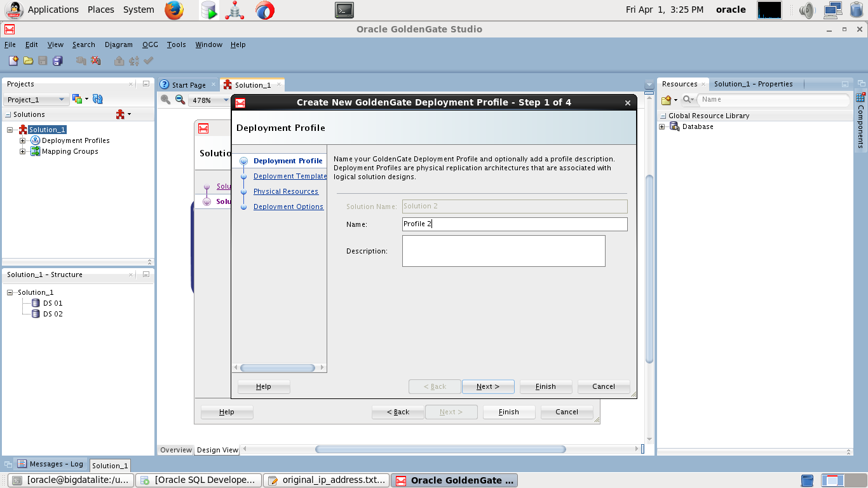Click Help in the Create Deployment Profile dialog

[x=264, y=386]
